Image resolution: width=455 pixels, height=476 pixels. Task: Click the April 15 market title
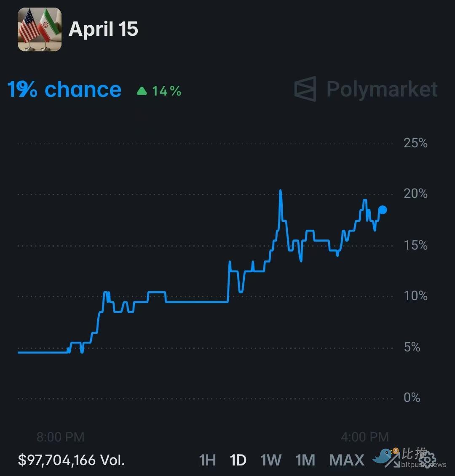tap(103, 29)
